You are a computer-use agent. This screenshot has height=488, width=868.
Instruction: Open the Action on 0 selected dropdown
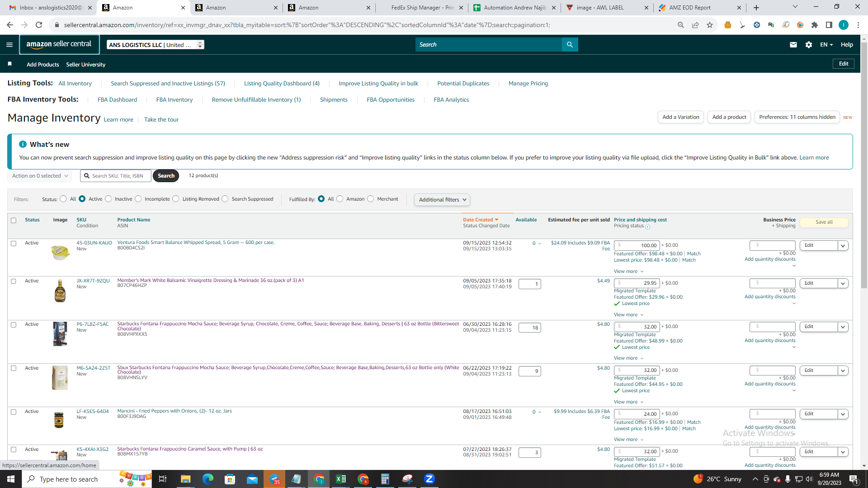(x=40, y=176)
